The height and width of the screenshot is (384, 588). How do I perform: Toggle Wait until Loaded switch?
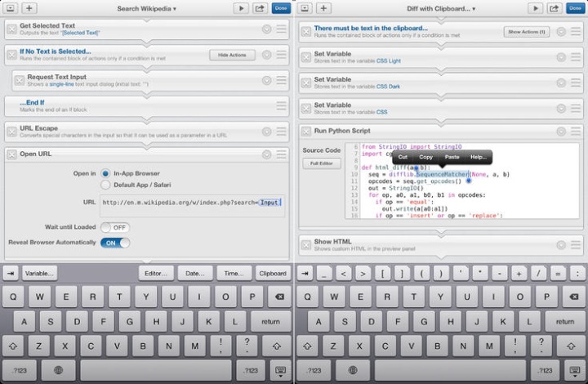(x=115, y=227)
